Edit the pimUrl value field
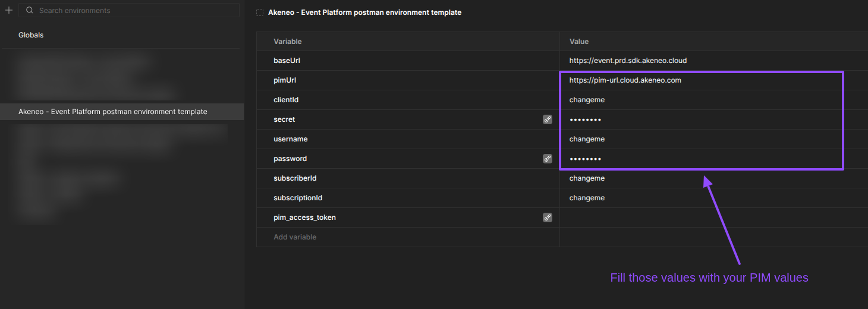868x309 pixels. (x=625, y=80)
